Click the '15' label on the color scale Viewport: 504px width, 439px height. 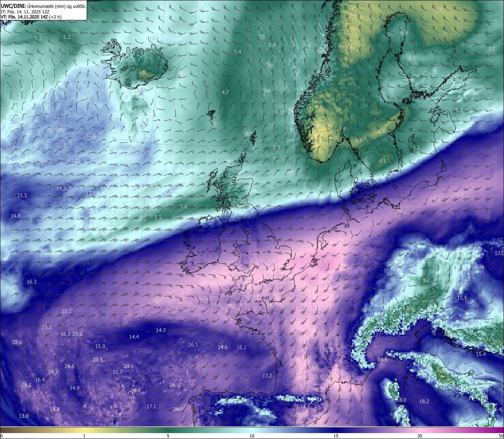[336, 436]
